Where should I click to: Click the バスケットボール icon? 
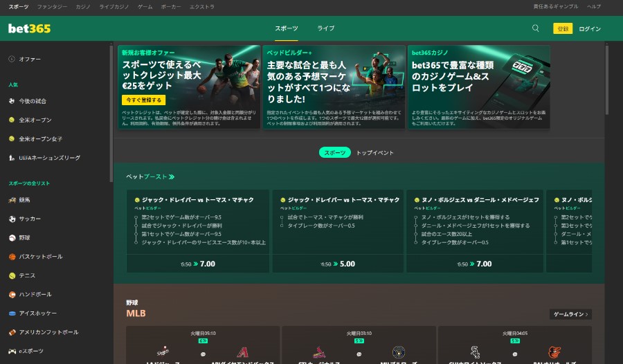12,257
